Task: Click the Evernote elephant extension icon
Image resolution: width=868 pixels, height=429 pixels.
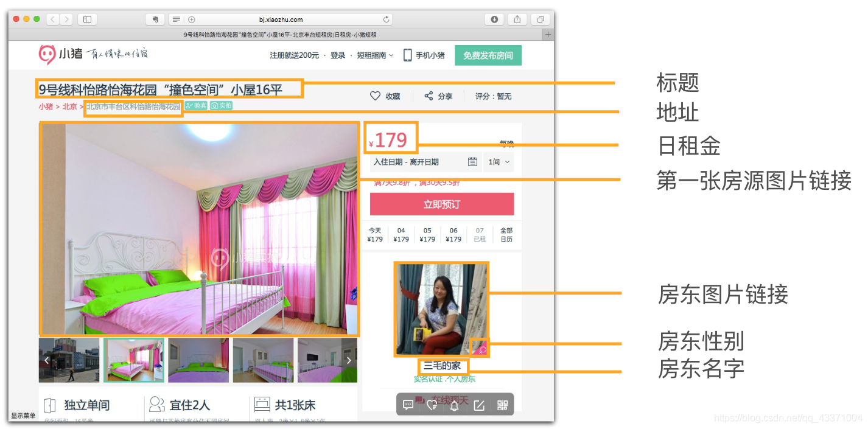Action: (x=155, y=19)
